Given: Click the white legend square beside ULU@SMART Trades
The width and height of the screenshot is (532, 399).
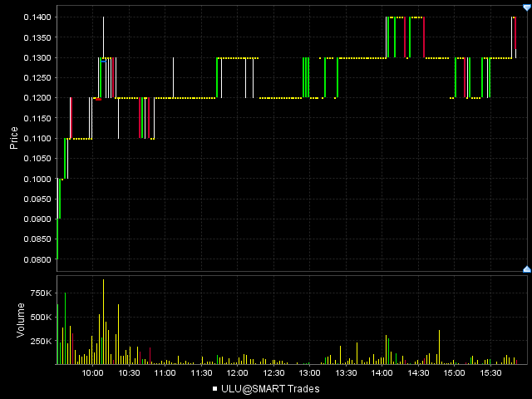Looking at the screenshot, I should 215,388.
